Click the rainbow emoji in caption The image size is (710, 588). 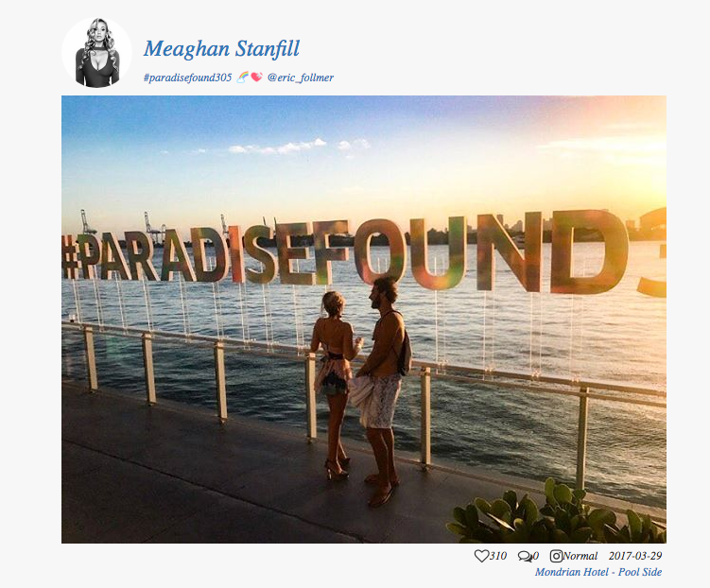tap(243, 78)
